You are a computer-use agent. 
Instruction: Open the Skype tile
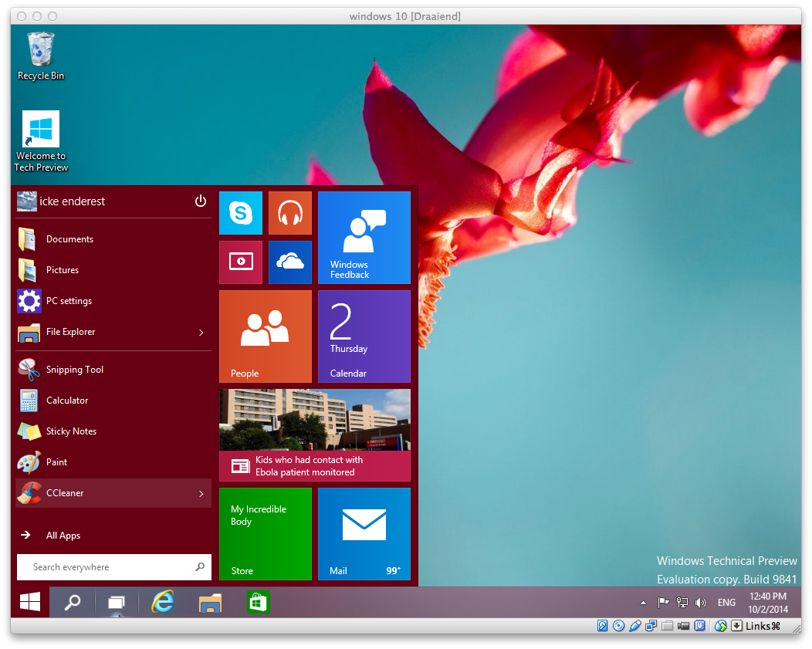click(x=241, y=213)
